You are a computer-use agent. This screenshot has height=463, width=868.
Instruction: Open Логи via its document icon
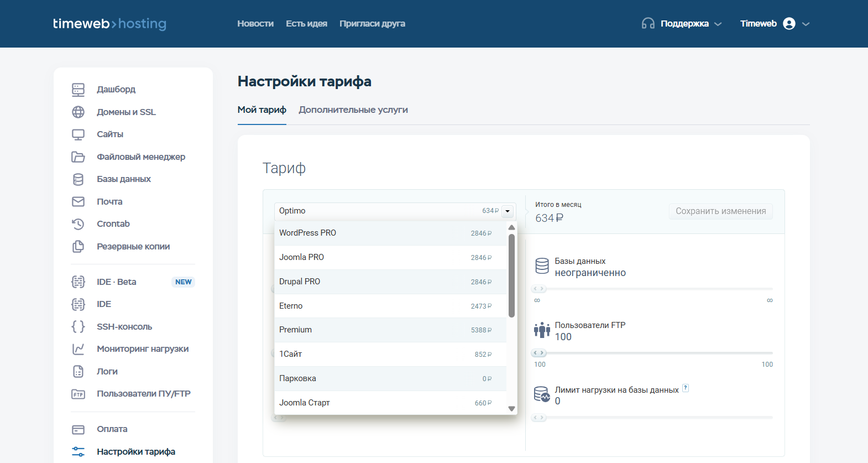[79, 372]
